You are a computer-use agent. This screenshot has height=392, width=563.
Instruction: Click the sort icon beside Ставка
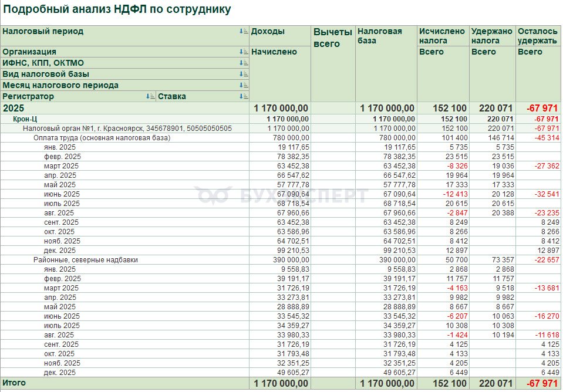click(x=244, y=96)
